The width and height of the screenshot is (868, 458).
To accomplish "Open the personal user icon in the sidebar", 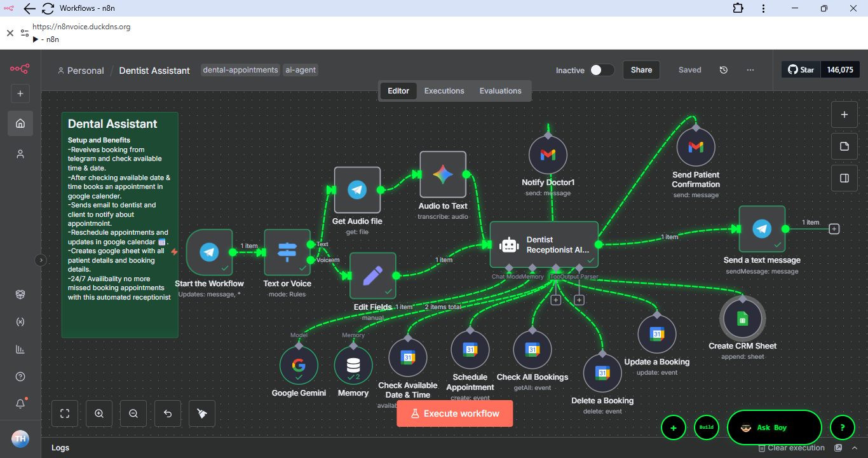I will pos(20,154).
